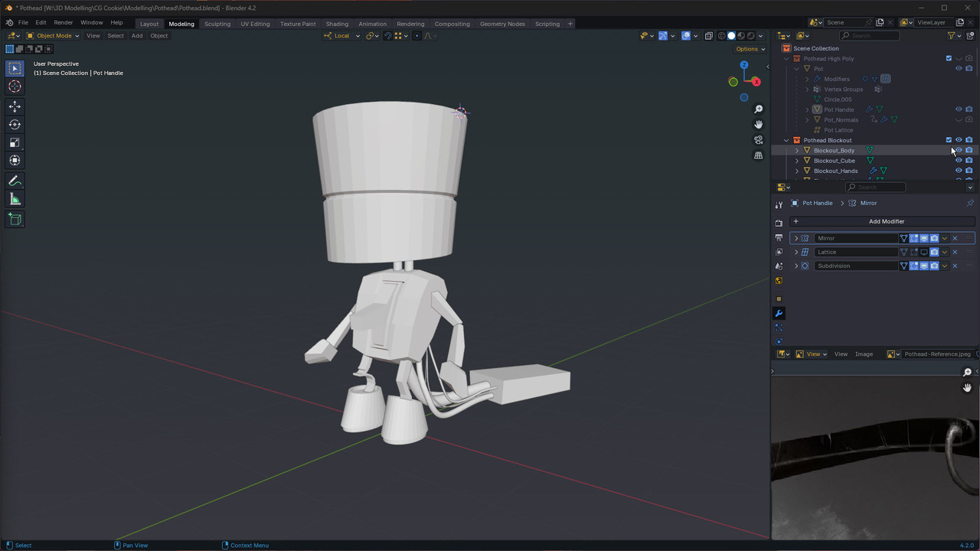This screenshot has height=551, width=980.
Task: Select the Annotate tool
Action: pyautogui.click(x=15, y=181)
